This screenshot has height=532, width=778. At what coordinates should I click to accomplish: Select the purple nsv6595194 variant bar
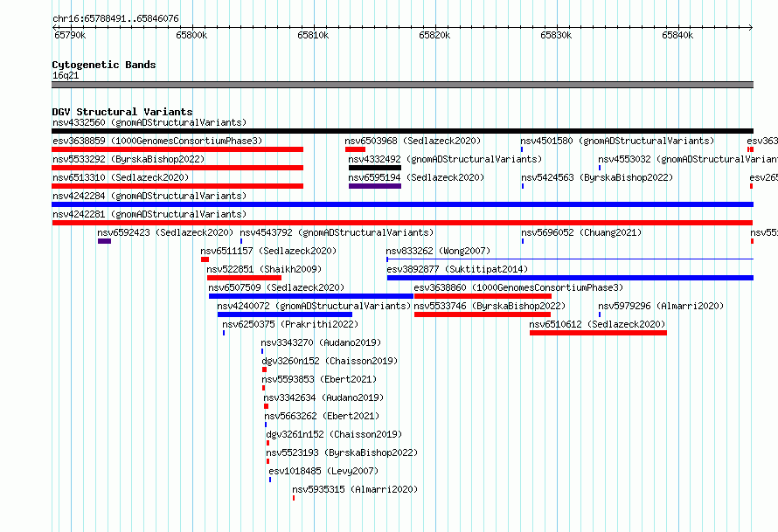(x=375, y=186)
